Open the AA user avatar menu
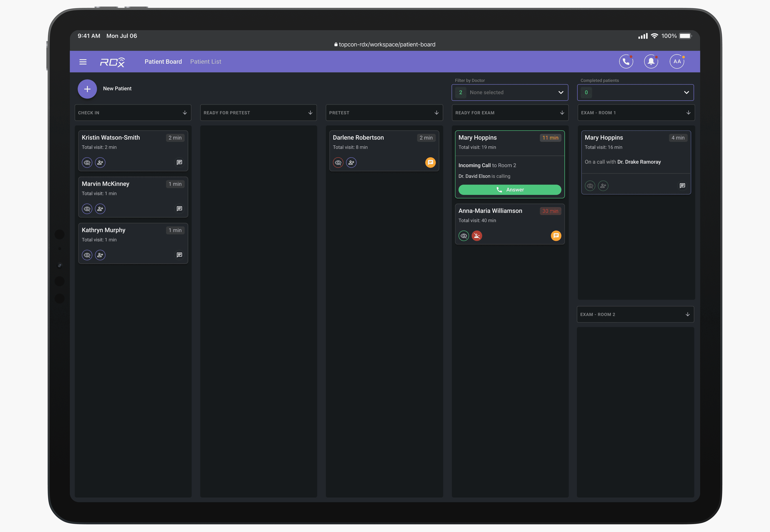The image size is (770, 532). tap(677, 62)
